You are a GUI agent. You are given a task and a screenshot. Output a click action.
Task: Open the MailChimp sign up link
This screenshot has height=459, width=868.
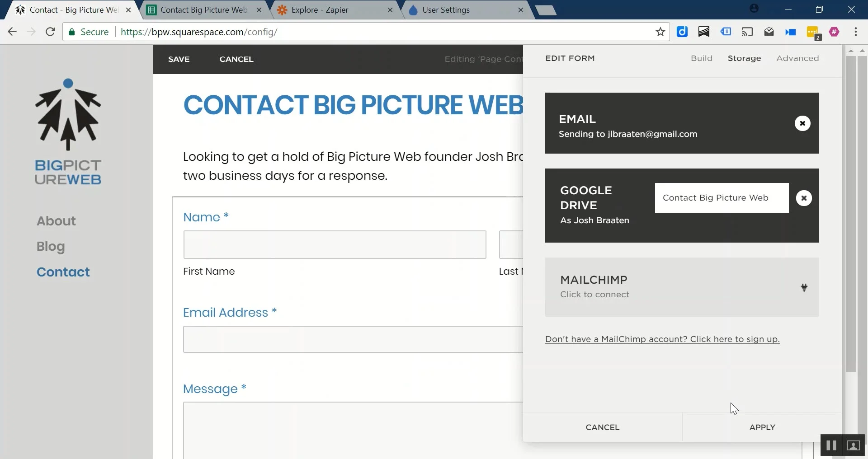point(662,339)
